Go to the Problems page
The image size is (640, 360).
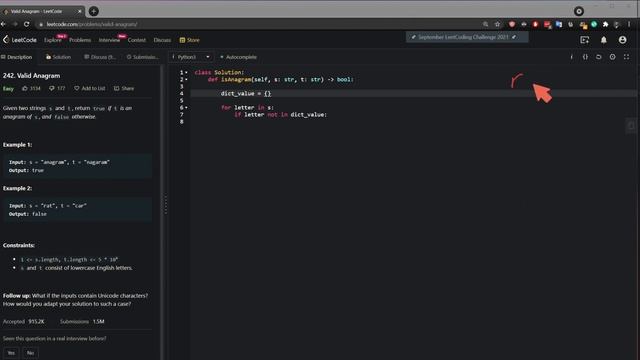tap(80, 40)
